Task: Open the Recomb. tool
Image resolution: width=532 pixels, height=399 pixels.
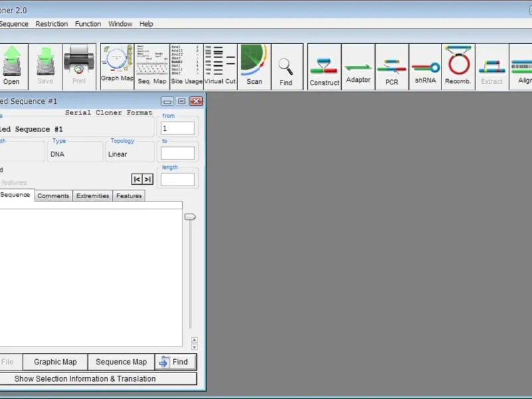Action: click(x=458, y=66)
